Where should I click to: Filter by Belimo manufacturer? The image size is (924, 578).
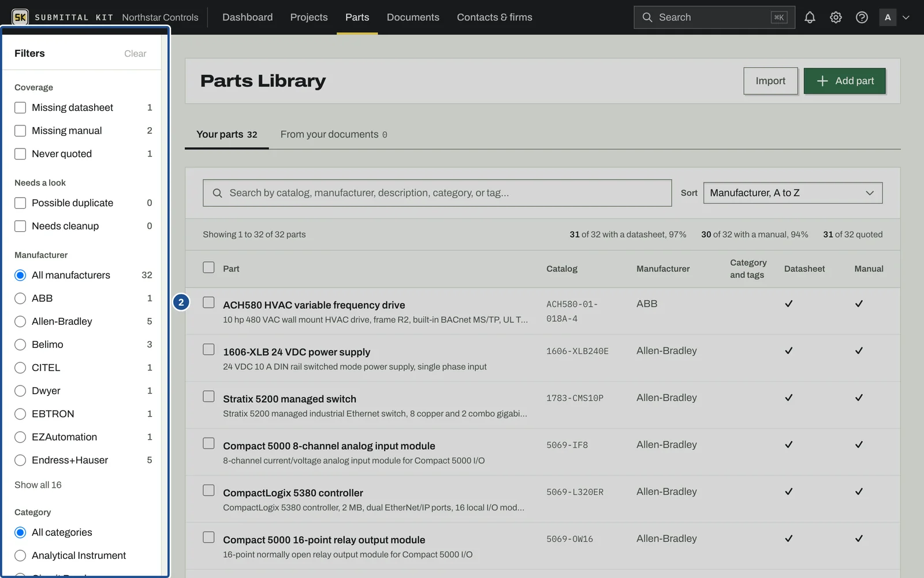tap(20, 344)
